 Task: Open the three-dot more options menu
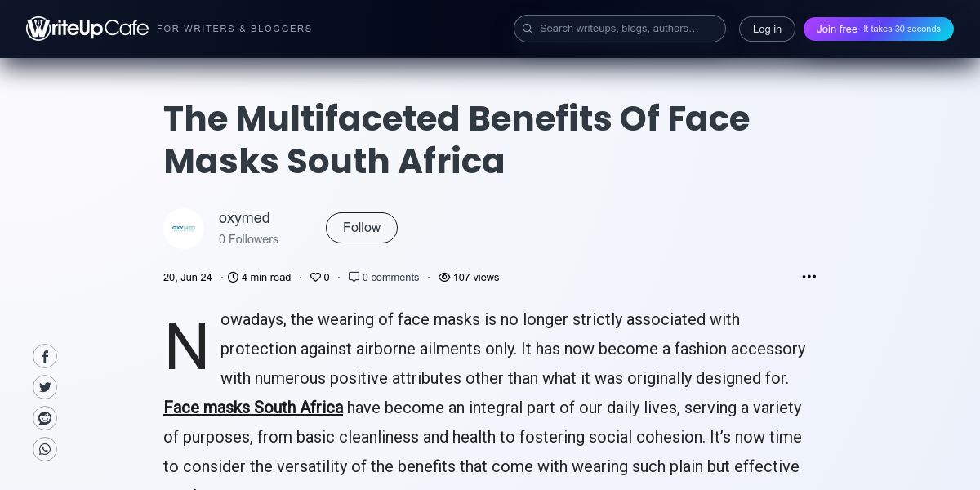pyautogui.click(x=808, y=277)
